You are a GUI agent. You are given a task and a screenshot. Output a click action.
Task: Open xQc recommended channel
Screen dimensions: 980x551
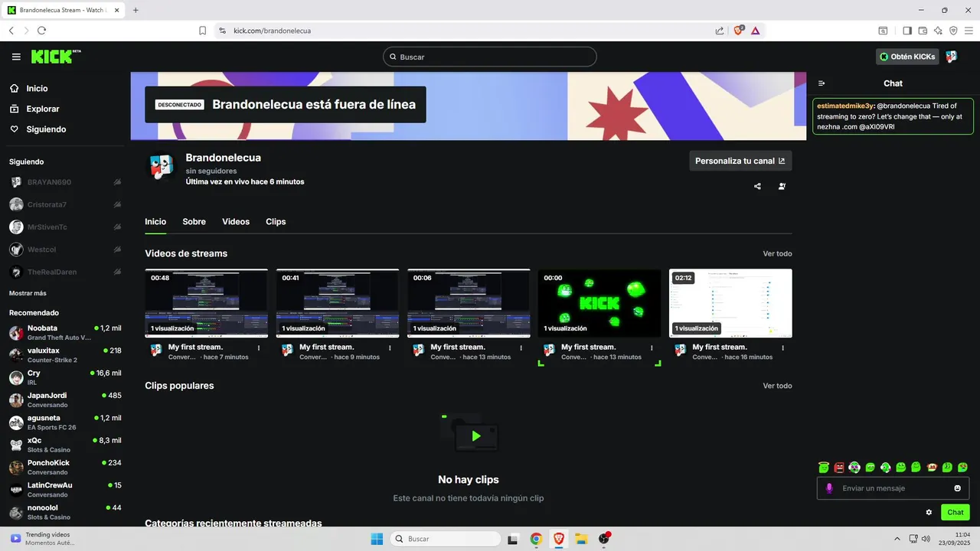[x=64, y=445]
